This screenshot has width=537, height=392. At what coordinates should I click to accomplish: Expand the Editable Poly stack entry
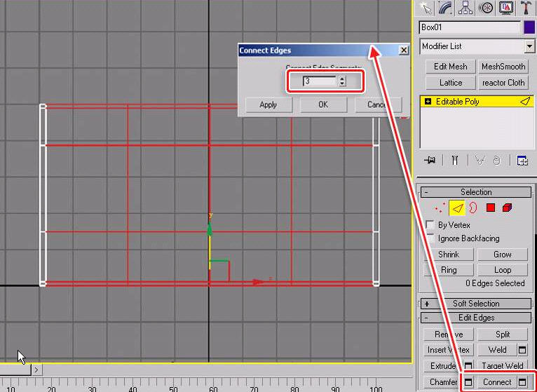428,102
